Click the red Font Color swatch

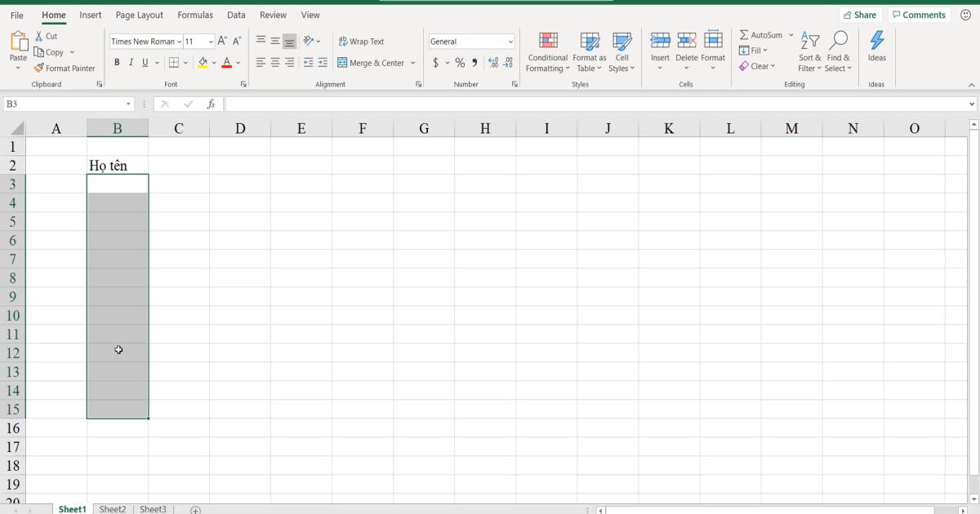(227, 62)
